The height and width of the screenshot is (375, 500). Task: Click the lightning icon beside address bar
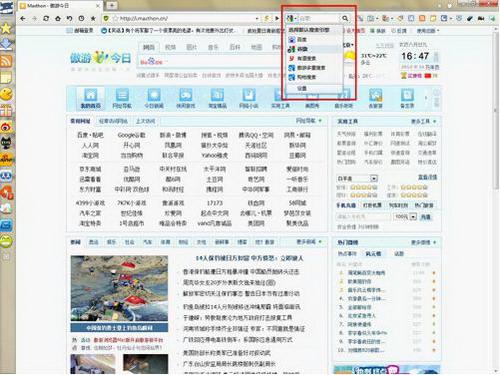click(x=267, y=18)
